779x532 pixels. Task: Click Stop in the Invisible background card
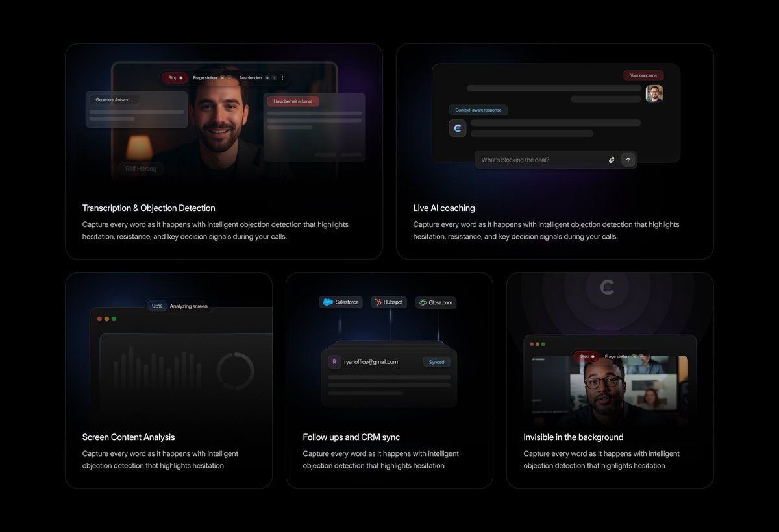coord(587,356)
